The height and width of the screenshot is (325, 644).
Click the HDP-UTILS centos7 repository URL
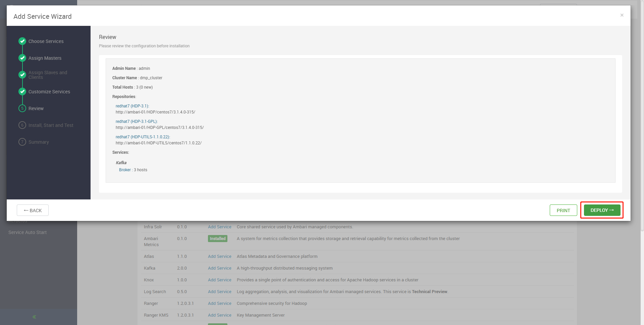click(159, 143)
